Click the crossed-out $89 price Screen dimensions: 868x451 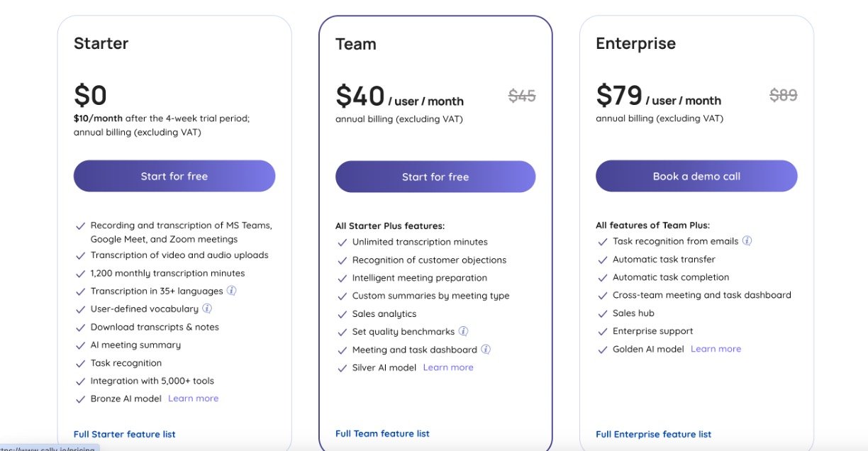pos(784,95)
